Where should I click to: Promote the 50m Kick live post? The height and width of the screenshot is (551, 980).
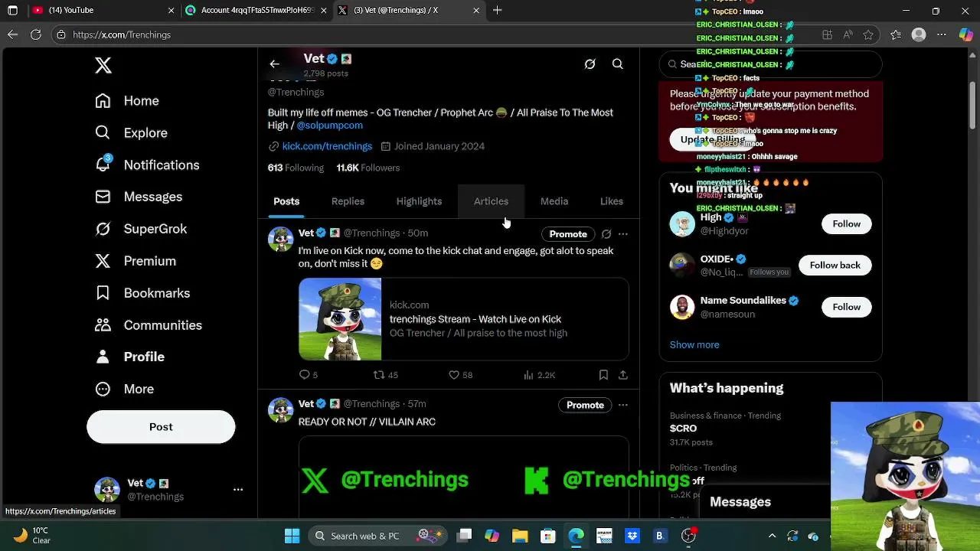tap(568, 234)
